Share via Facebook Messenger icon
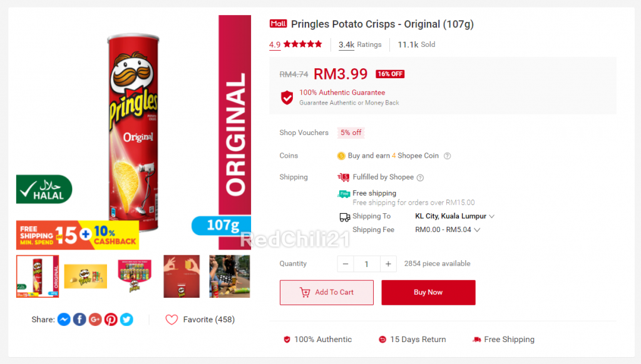This screenshot has width=641, height=364. click(x=64, y=320)
